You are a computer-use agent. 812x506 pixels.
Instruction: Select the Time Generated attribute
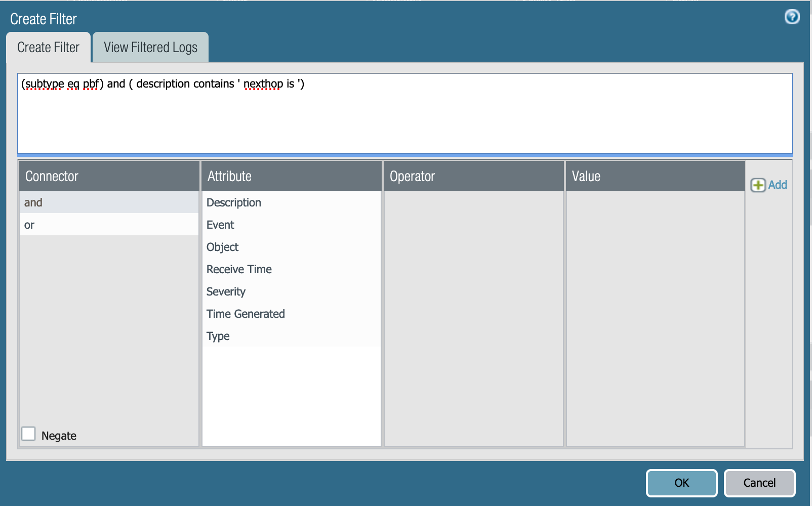246,314
